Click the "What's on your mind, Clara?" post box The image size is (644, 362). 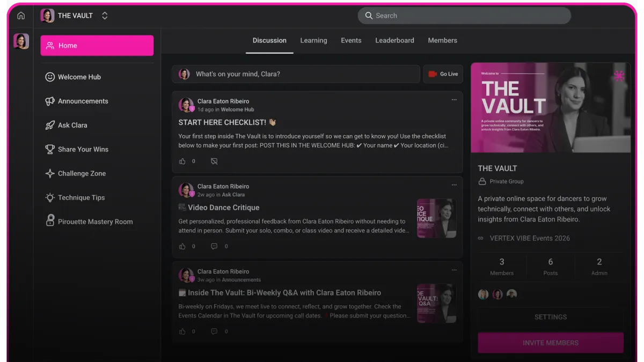[x=296, y=74]
